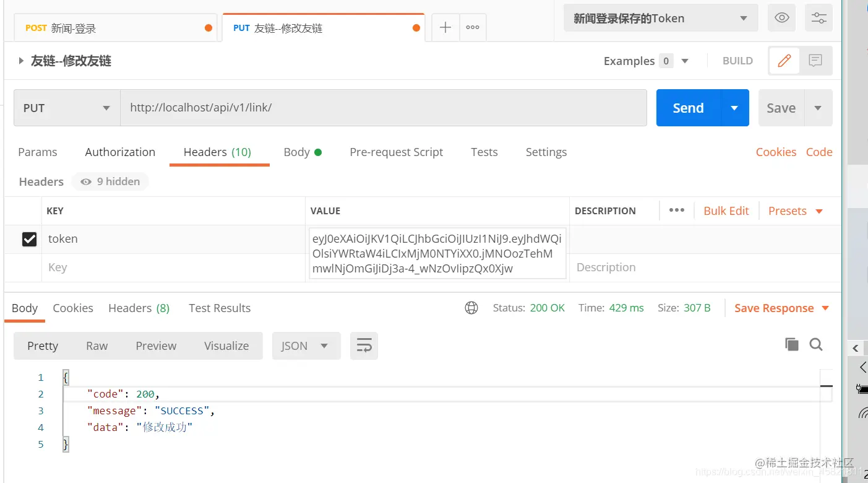Open Examples dropdown arrow
This screenshot has height=483, width=868.
point(685,61)
